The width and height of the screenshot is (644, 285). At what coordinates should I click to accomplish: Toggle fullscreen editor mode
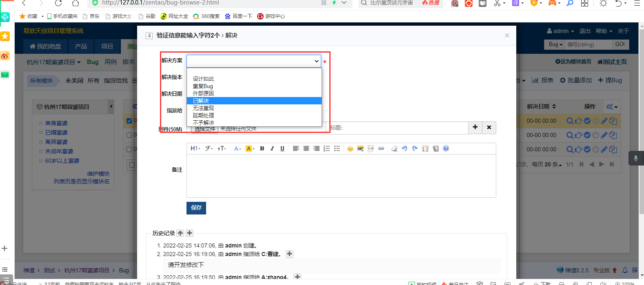[x=425, y=148]
